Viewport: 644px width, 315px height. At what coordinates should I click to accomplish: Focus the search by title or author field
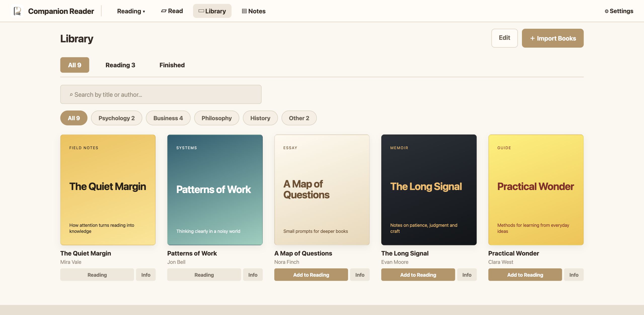coord(161,94)
